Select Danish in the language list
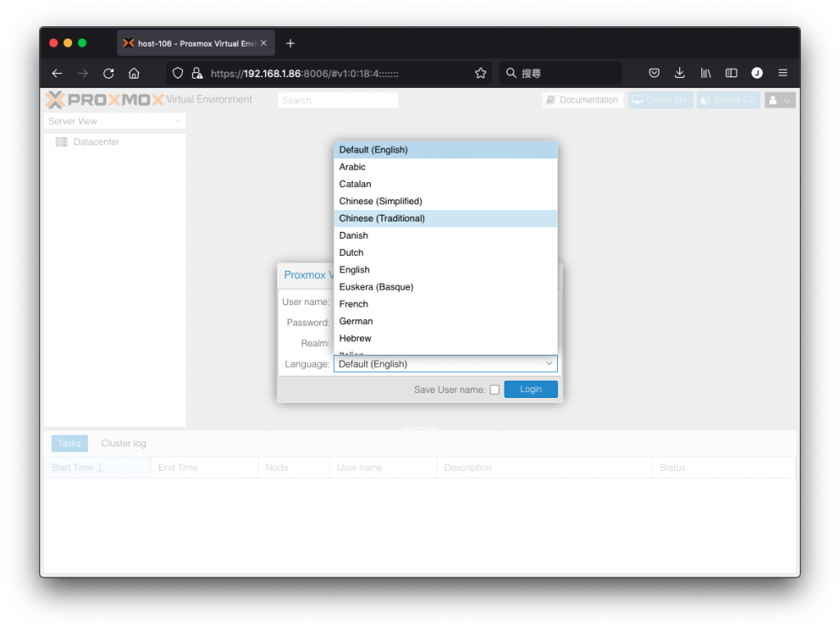840x630 pixels. tap(445, 235)
